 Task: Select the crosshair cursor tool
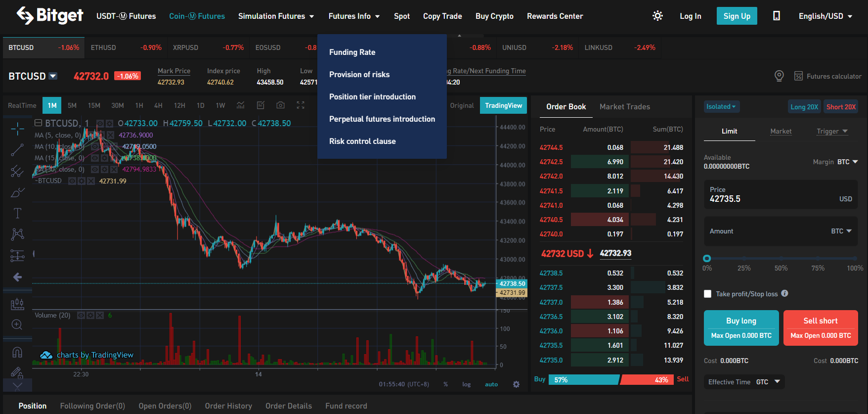point(17,129)
